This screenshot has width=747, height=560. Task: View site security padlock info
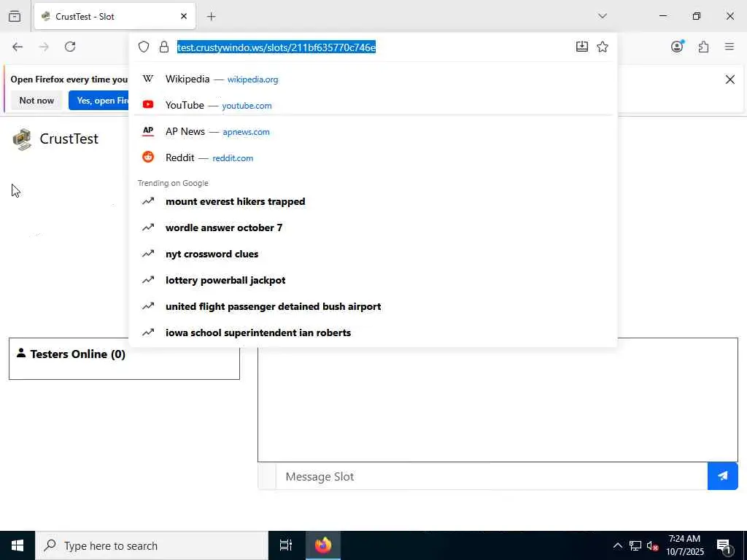point(164,47)
